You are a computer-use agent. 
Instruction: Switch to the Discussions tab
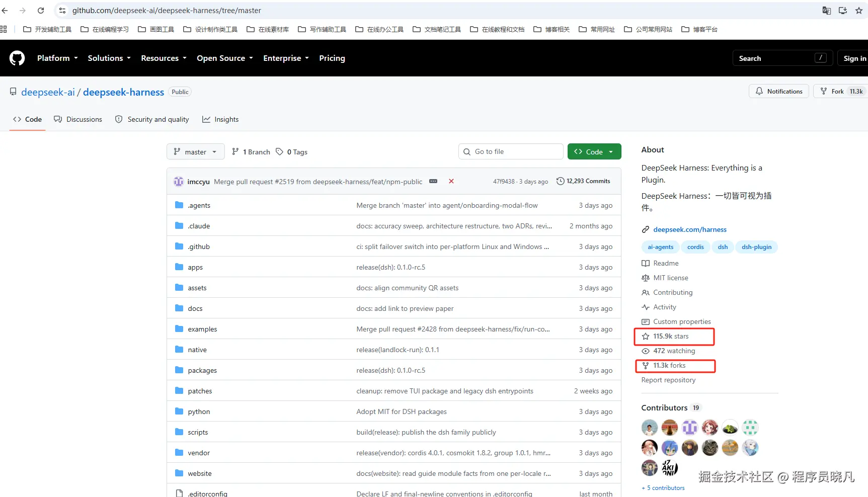(x=78, y=119)
